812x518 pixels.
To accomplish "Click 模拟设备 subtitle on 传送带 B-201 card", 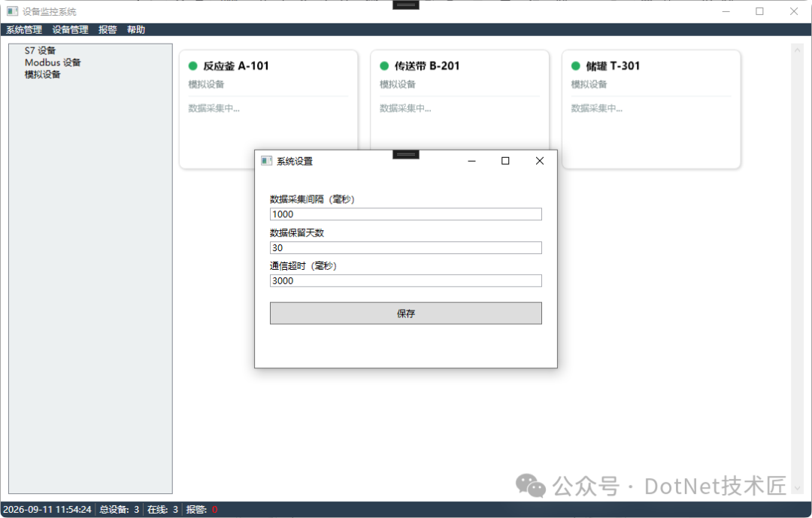I will 397,84.
